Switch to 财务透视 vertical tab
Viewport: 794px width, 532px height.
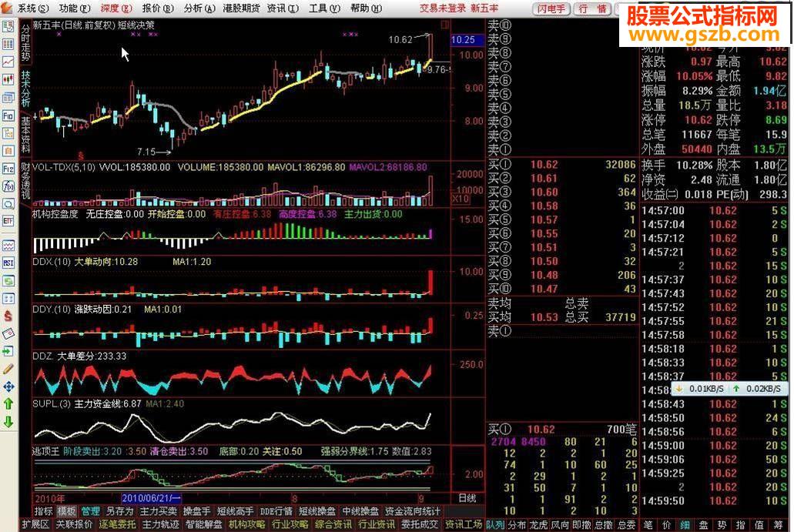click(x=26, y=181)
